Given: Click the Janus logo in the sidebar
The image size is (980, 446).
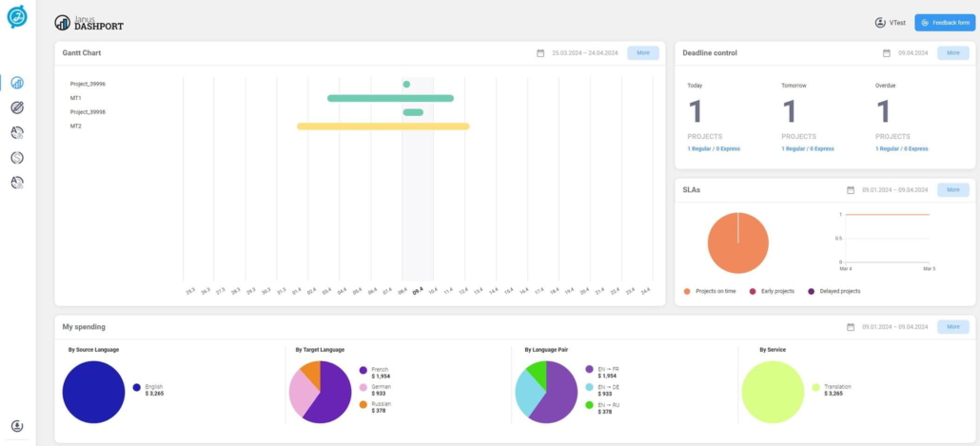Looking at the screenshot, I should click(17, 17).
